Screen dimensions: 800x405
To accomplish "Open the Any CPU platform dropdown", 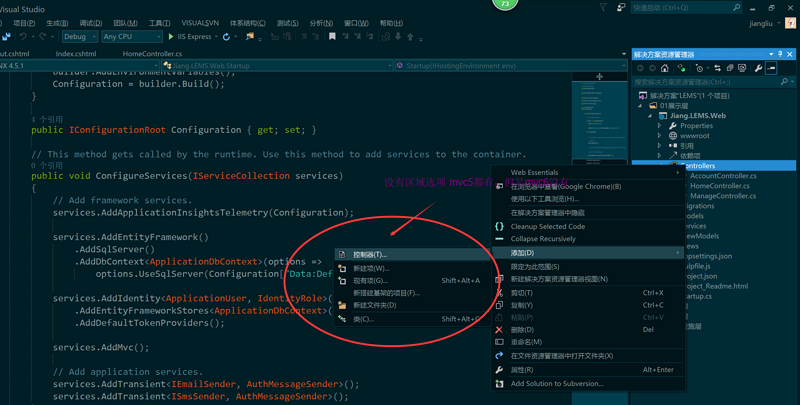I will pos(132,37).
